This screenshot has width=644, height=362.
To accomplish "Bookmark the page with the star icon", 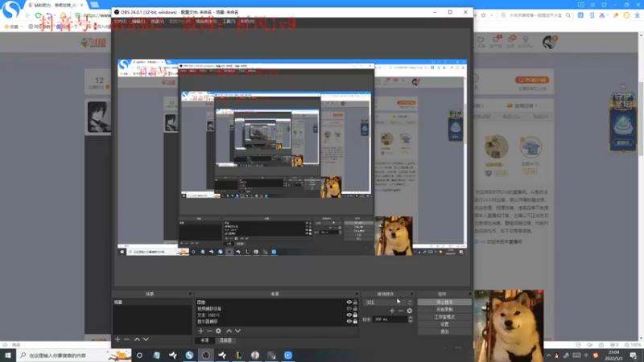I will tap(484, 15).
